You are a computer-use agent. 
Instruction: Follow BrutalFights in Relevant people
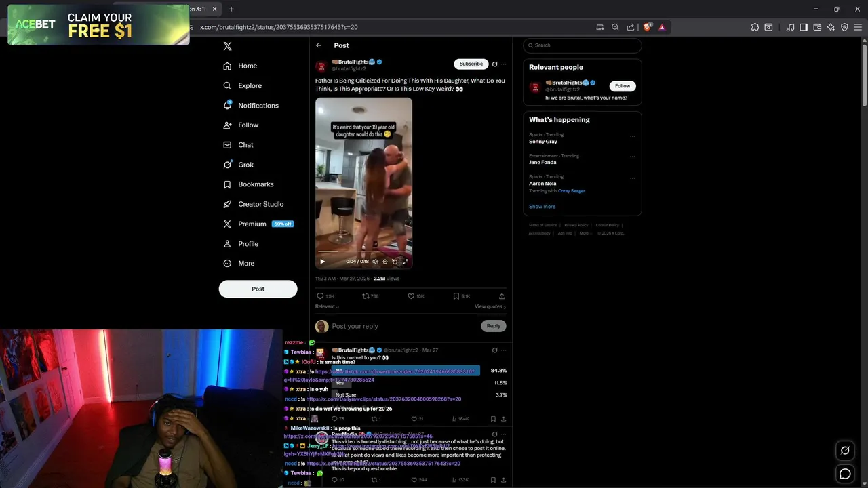tap(623, 86)
